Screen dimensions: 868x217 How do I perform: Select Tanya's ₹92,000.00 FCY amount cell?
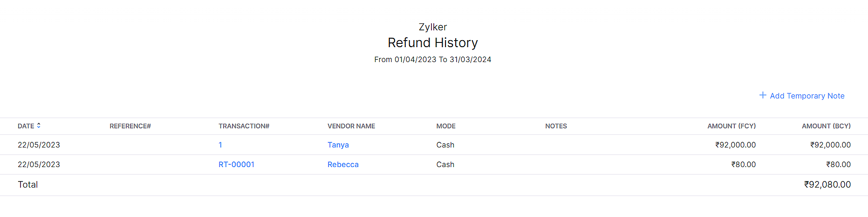point(735,145)
